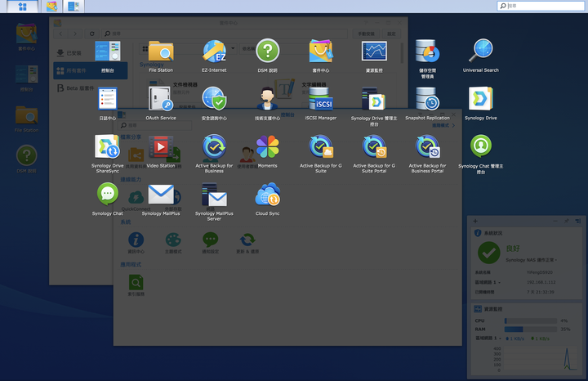
Task: Click the desktop 套件中心 shortcut
Action: click(x=26, y=37)
